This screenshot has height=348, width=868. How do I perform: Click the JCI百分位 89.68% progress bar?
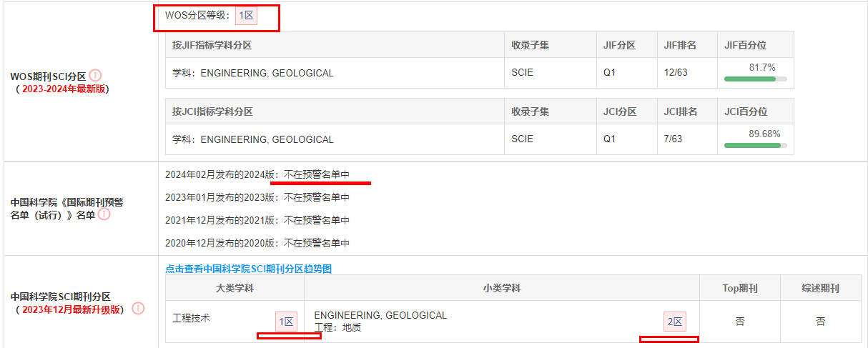(x=755, y=145)
